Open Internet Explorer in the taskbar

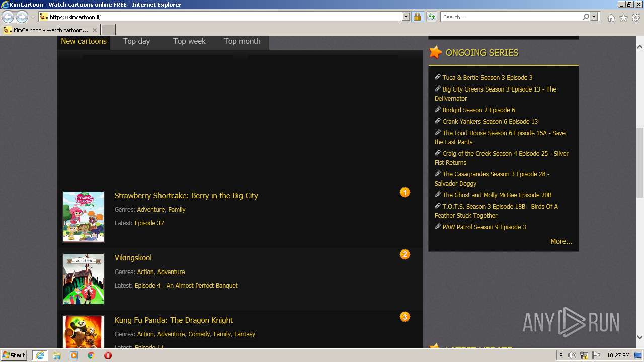39,355
